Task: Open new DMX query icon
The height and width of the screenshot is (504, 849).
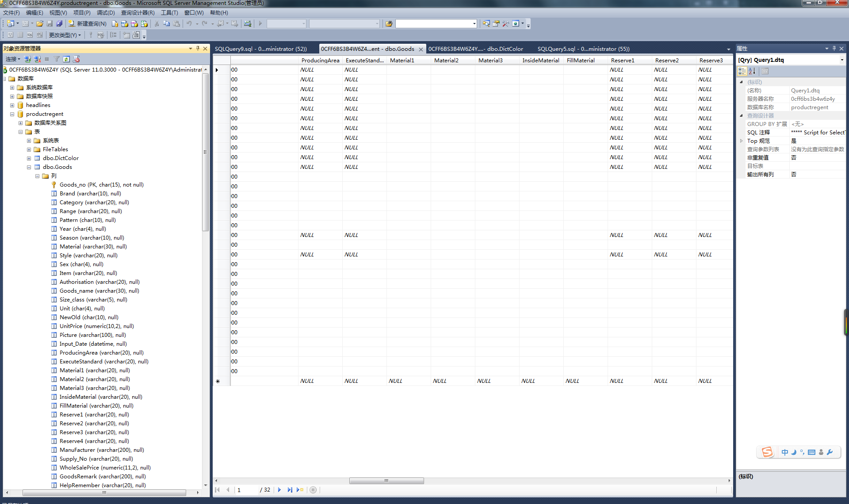Action: (134, 23)
